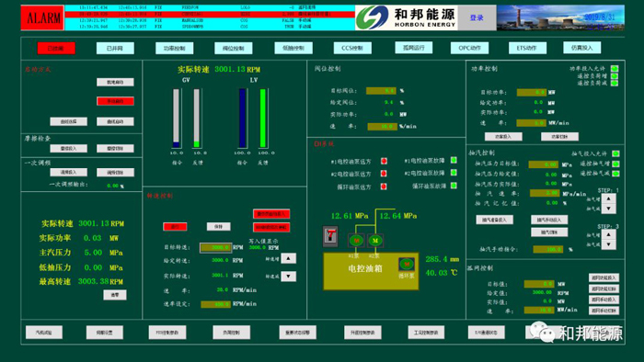The image size is (644, 362).
Task: Click the 循环油泵故障 green status lamp
Action: tap(454, 186)
